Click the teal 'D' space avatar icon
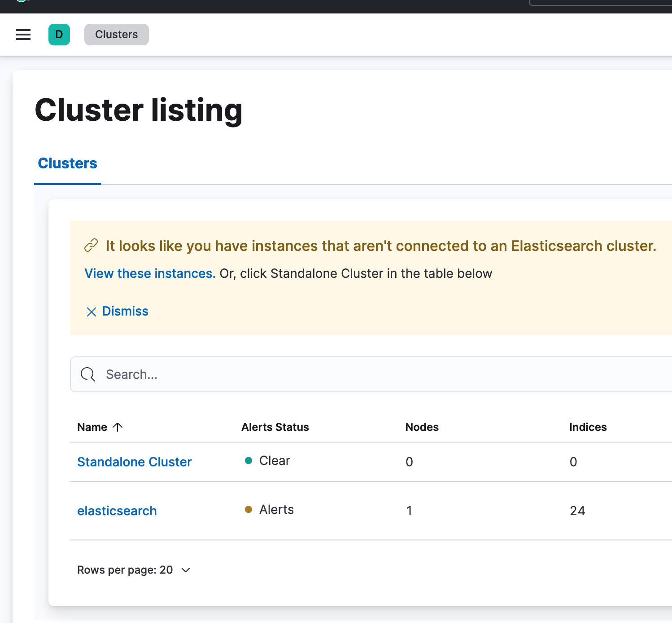 (x=59, y=35)
